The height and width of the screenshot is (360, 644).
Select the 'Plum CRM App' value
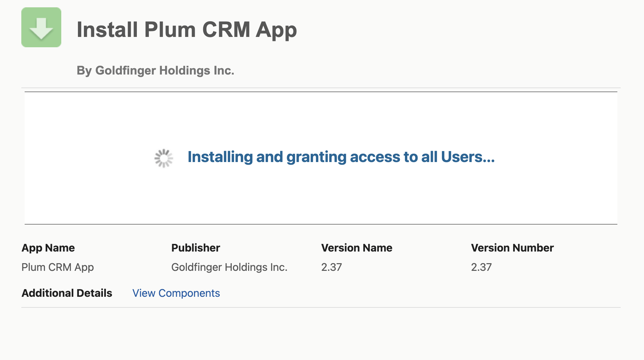point(58,267)
